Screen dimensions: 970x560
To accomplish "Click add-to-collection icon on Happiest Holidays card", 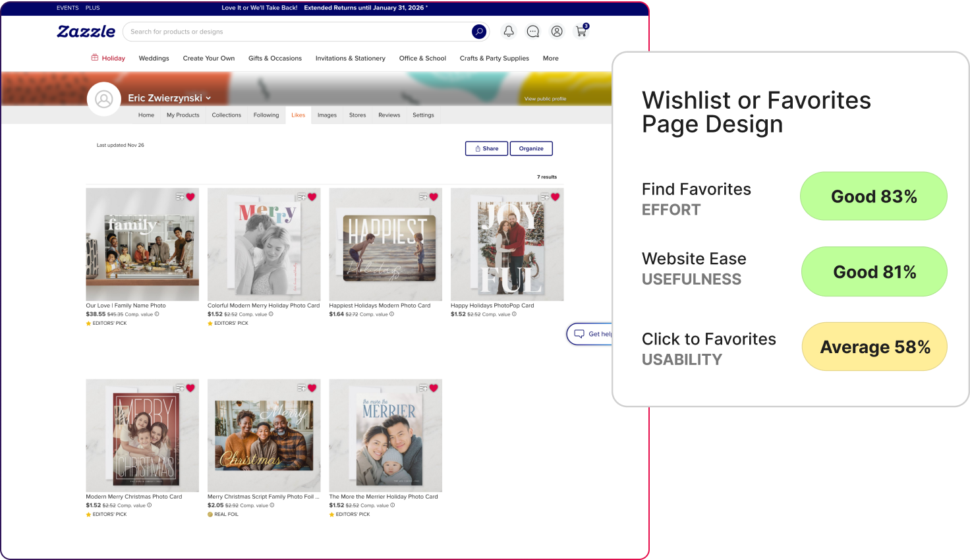I will pyautogui.click(x=423, y=197).
